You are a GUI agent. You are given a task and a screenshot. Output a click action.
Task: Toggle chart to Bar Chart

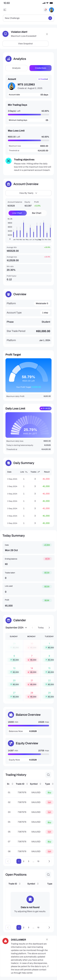(37, 213)
